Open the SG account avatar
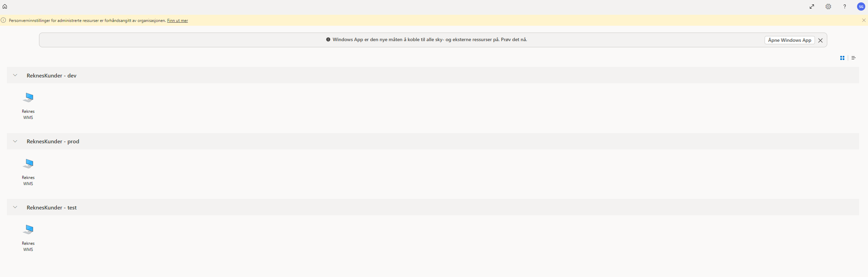This screenshot has height=277, width=868. point(861,7)
